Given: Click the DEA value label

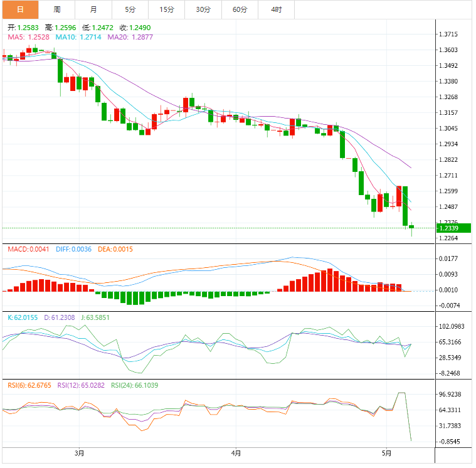Looking at the screenshot, I should 114,250.
